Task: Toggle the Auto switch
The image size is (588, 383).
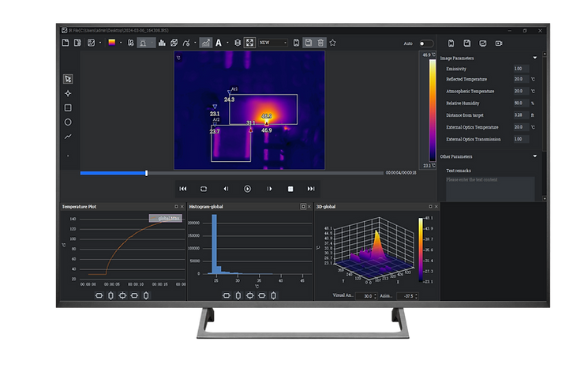Action: 425,43
